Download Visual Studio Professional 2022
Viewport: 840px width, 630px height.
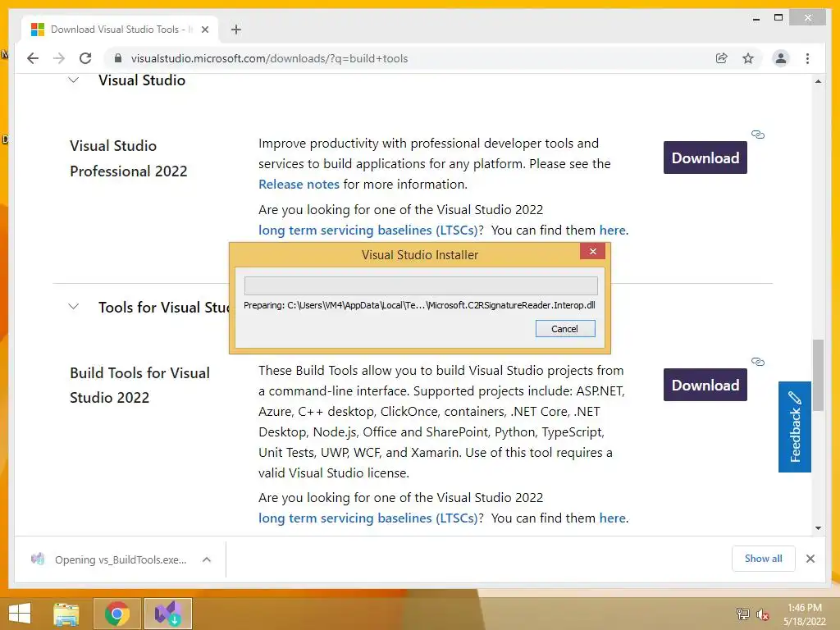click(x=705, y=157)
